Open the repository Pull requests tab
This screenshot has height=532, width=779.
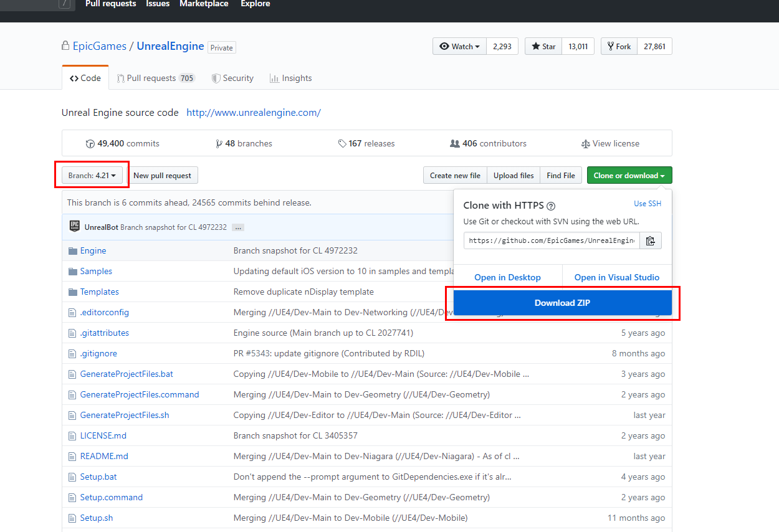click(x=156, y=78)
